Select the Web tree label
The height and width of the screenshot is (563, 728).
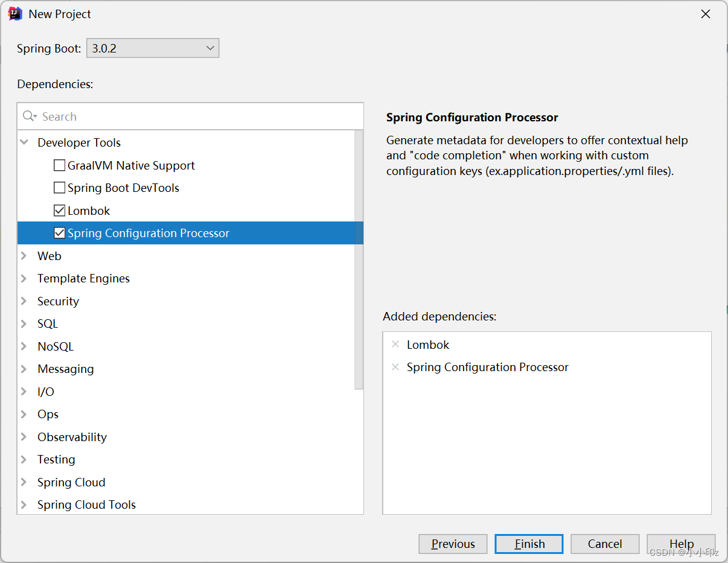pyautogui.click(x=49, y=256)
